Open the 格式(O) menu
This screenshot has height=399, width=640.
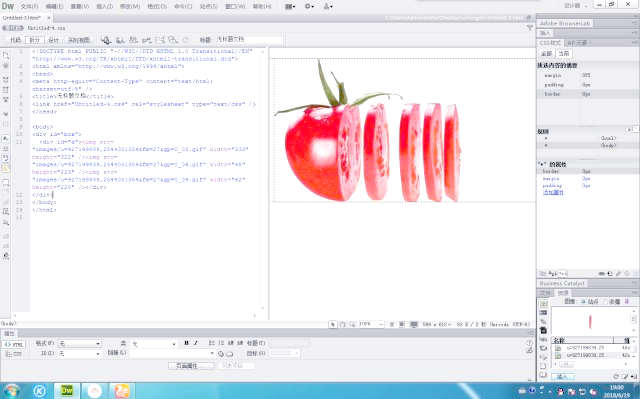157,7
